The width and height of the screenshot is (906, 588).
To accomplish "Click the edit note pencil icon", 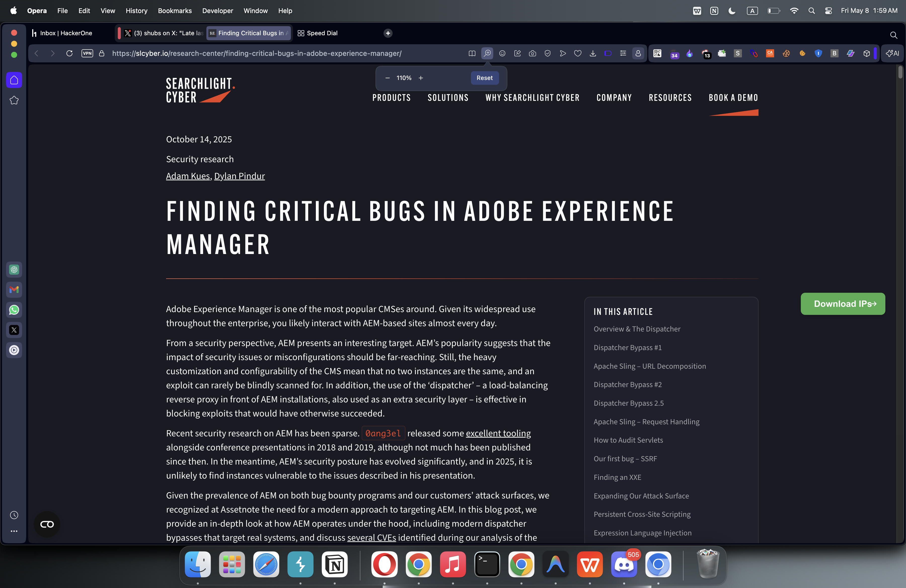I will (517, 53).
